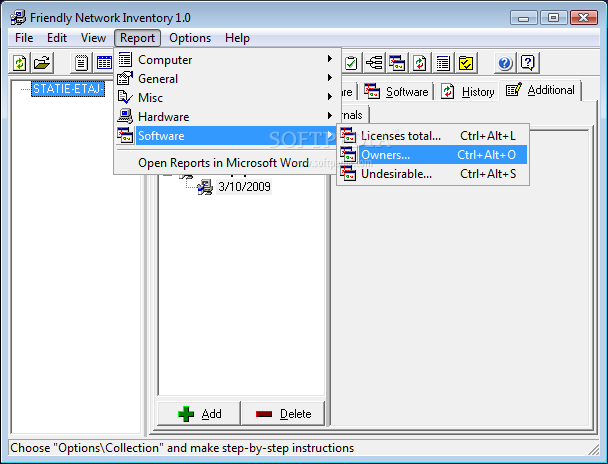Choose Undesirable software report
Image resolution: width=608 pixels, height=464 pixels.
point(433,174)
